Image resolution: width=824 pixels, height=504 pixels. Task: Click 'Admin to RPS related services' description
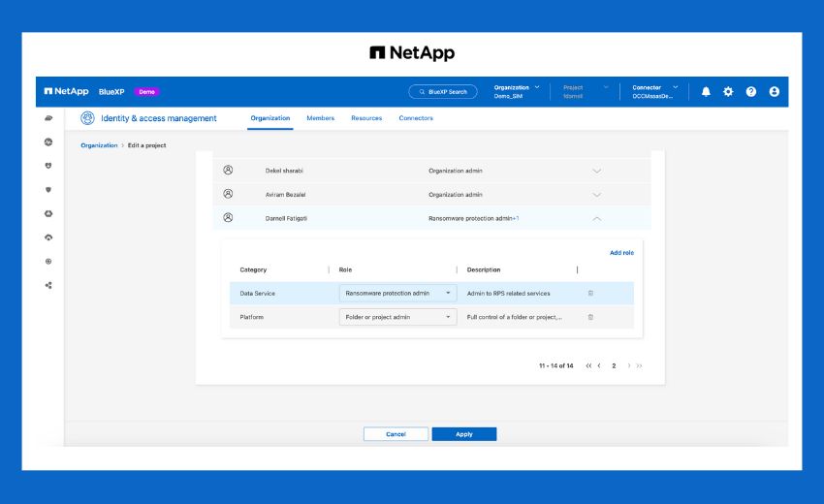click(x=508, y=294)
